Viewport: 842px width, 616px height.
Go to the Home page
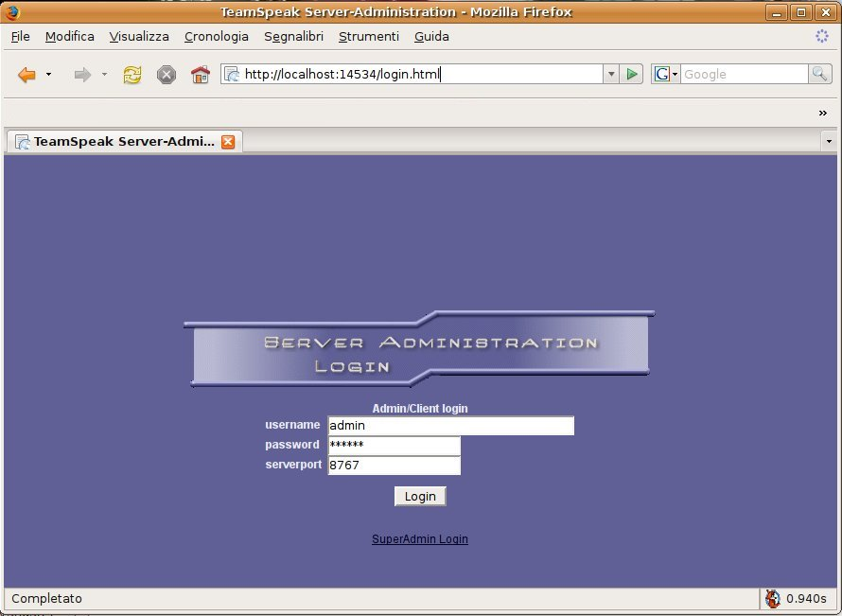pos(201,75)
